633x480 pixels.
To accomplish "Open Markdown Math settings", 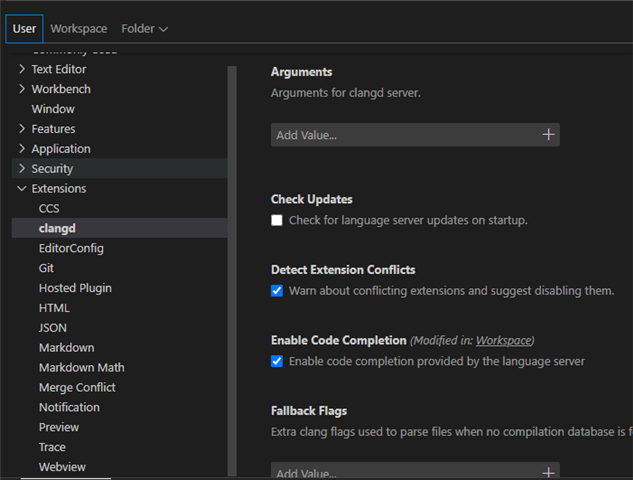I will pos(82,367).
